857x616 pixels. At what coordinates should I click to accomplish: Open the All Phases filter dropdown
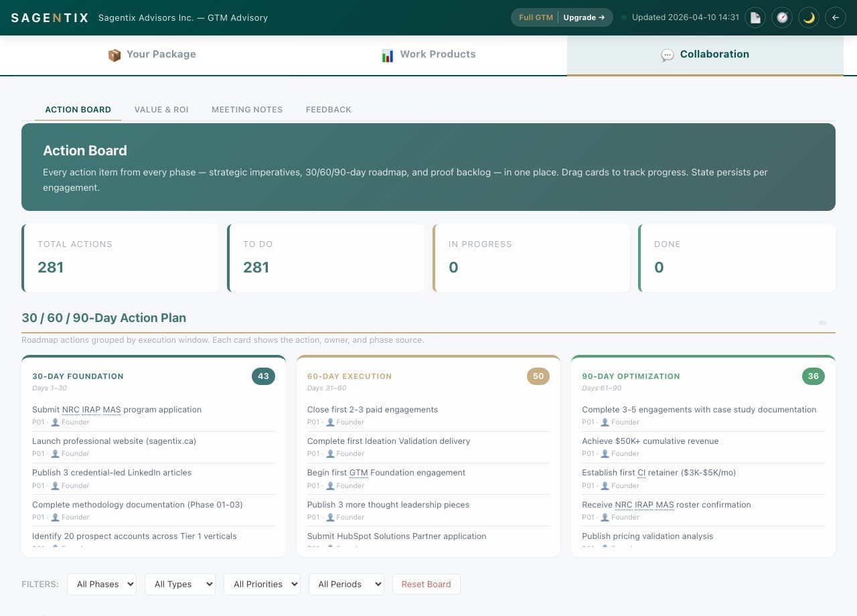click(x=102, y=584)
